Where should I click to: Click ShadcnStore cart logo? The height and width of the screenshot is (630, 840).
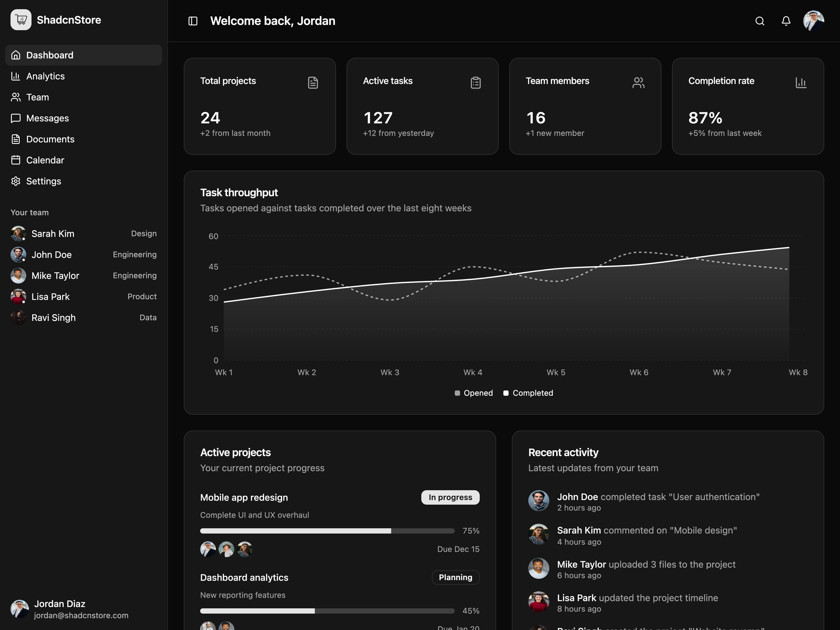coord(21,20)
